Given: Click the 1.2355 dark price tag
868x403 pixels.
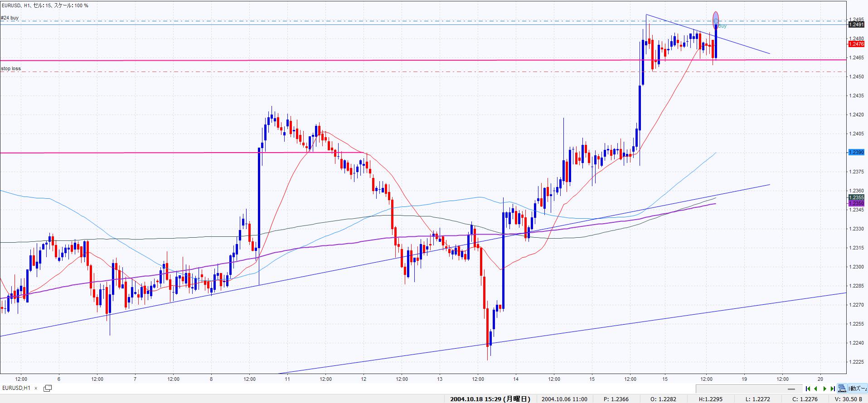Looking at the screenshot, I should [x=856, y=197].
